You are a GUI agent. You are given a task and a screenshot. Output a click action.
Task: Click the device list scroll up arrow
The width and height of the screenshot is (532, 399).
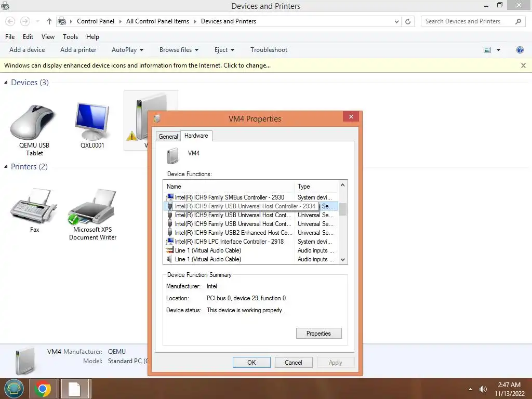pyautogui.click(x=343, y=185)
